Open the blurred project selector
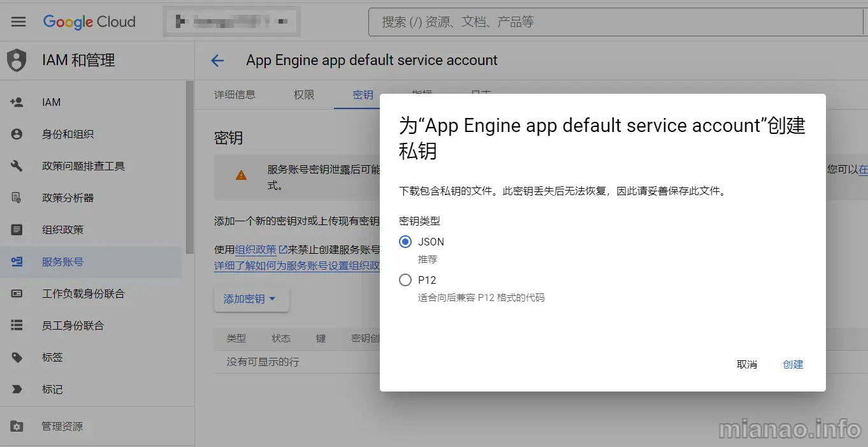The image size is (868, 447). [231, 22]
